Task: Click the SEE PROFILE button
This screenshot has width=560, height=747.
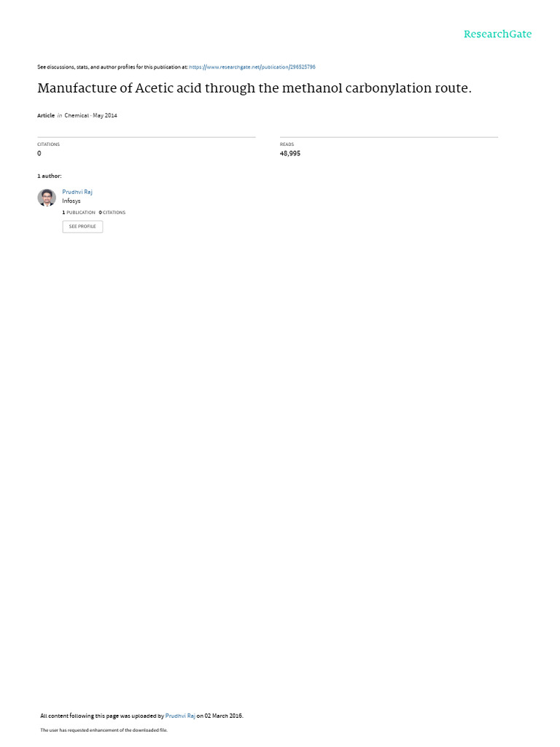Action: click(x=82, y=226)
